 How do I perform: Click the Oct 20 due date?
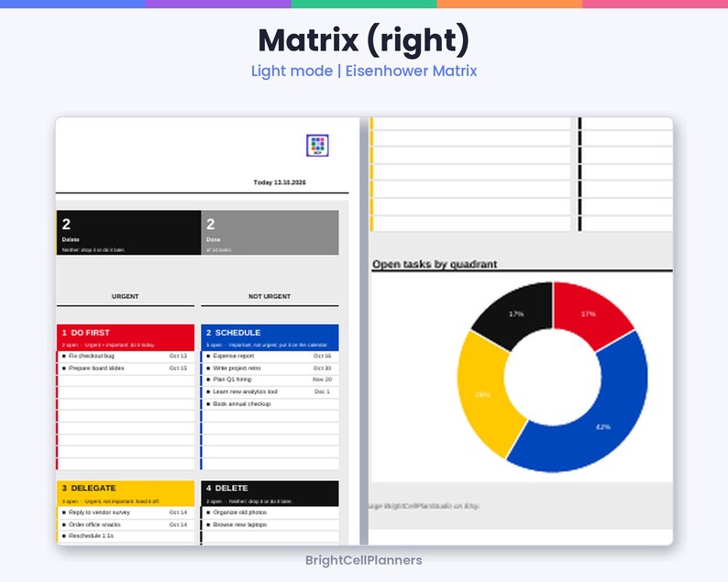point(322,368)
